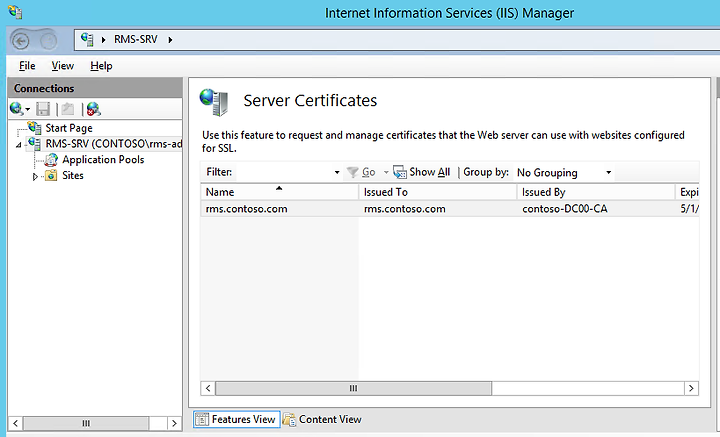
Task: Click left arrow of certificates list scrollbar
Action: pyautogui.click(x=208, y=388)
